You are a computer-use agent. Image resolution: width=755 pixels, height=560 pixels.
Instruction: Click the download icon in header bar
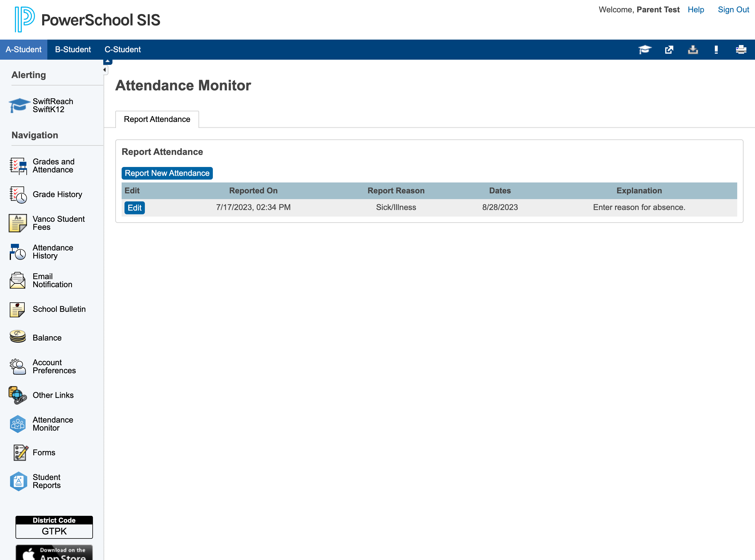[x=693, y=50]
